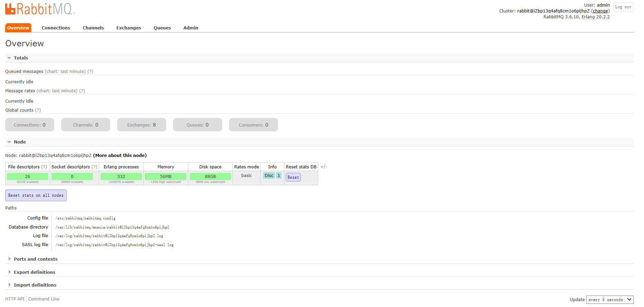
Task: Expand Ports and contexts section
Action: point(36,259)
